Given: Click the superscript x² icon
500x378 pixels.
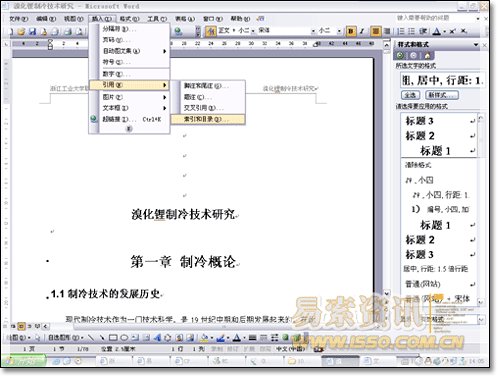Looking at the screenshot, I should 452,31.
